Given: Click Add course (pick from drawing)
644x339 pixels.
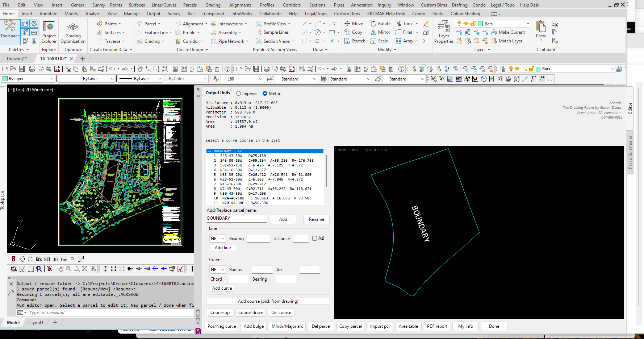Looking at the screenshot, I should [268, 301].
